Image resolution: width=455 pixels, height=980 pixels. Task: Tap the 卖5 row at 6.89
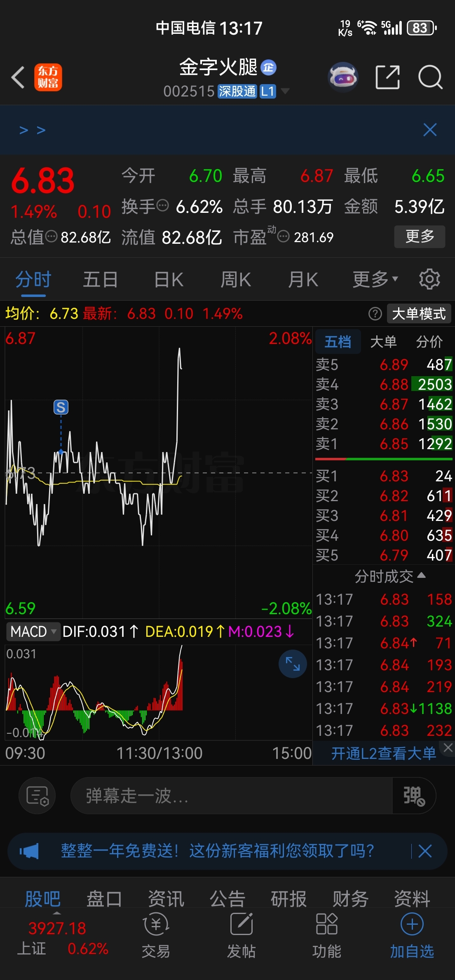pyautogui.click(x=384, y=365)
